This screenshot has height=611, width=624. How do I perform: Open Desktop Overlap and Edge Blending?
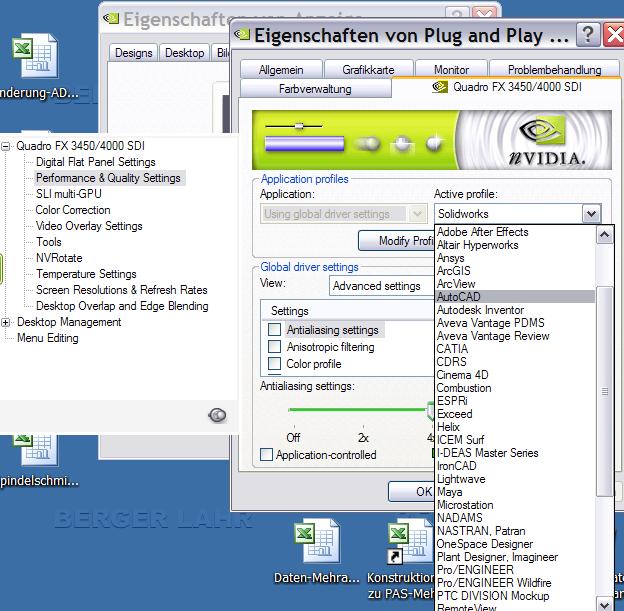(x=122, y=306)
